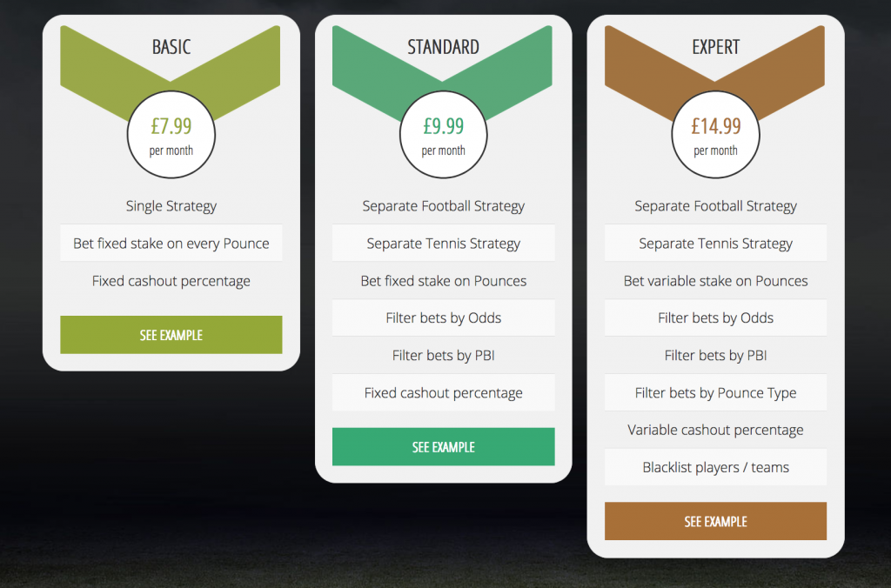
Task: Click Blacklist players / teams row
Action: [715, 467]
